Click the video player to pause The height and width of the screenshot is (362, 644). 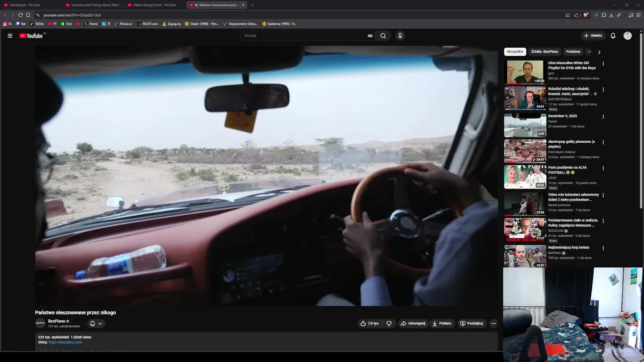266,175
